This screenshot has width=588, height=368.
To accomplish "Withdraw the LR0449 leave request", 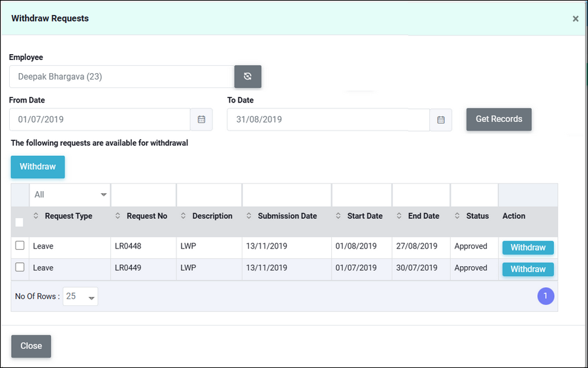I will coord(528,269).
